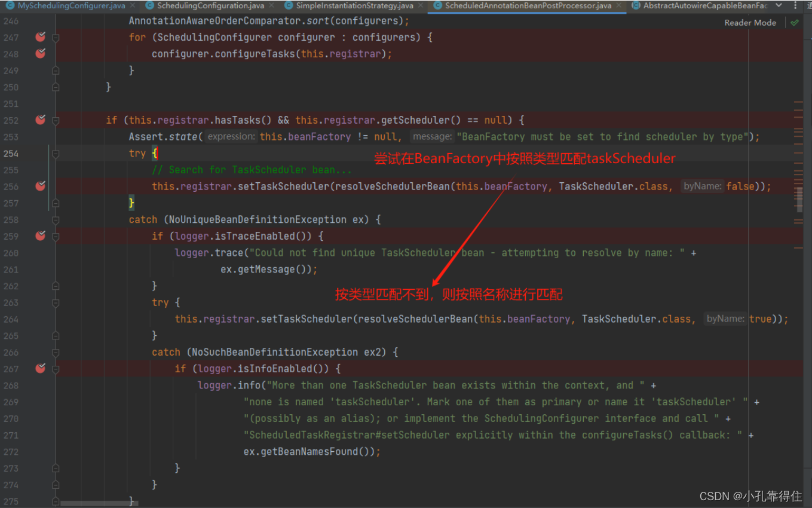812x508 pixels.
Task: Click the green inspections checkmark icon
Action: point(794,23)
